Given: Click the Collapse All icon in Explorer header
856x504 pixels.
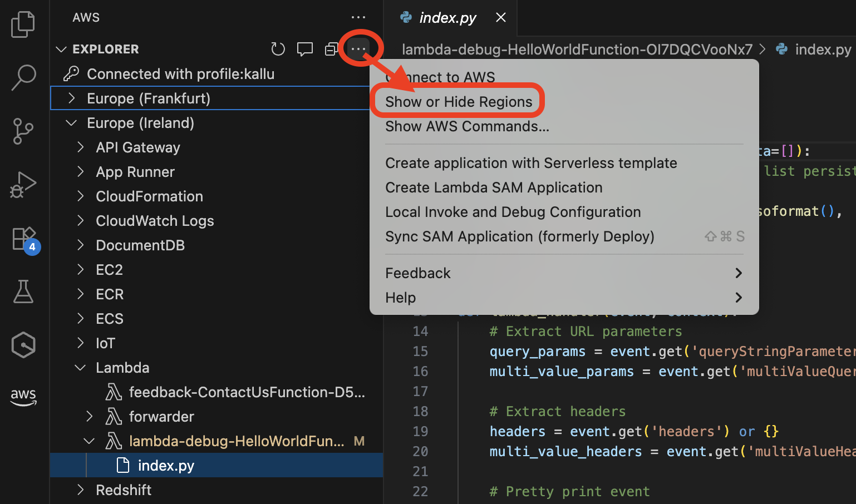Looking at the screenshot, I should point(332,49).
